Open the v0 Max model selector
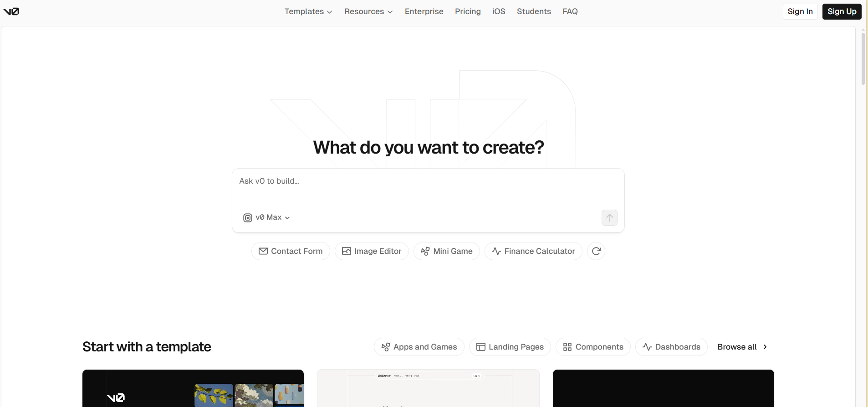The width and height of the screenshot is (868, 407). click(267, 217)
